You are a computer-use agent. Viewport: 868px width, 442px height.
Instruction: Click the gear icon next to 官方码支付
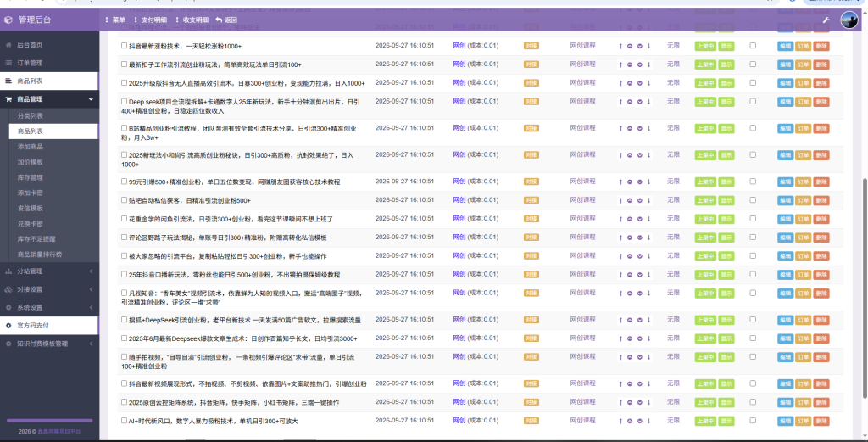(8, 326)
